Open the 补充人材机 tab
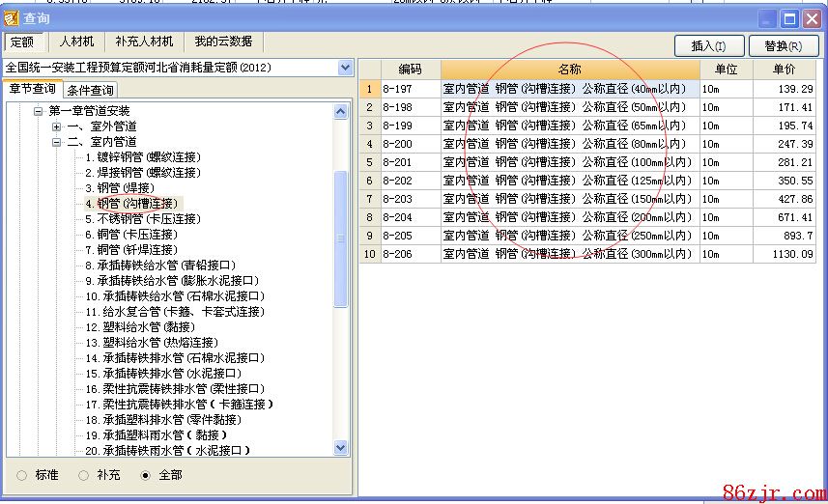This screenshot has height=504, width=828. click(x=144, y=42)
